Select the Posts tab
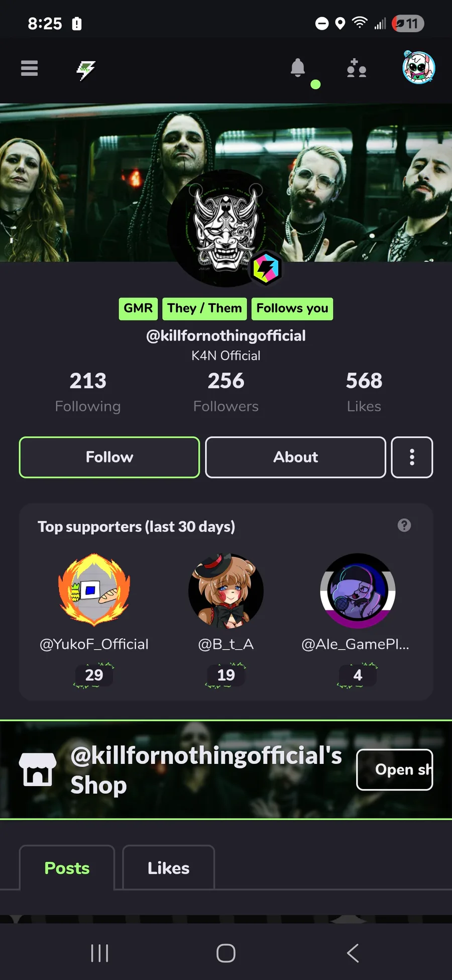The height and width of the screenshot is (980, 452). pos(67,868)
